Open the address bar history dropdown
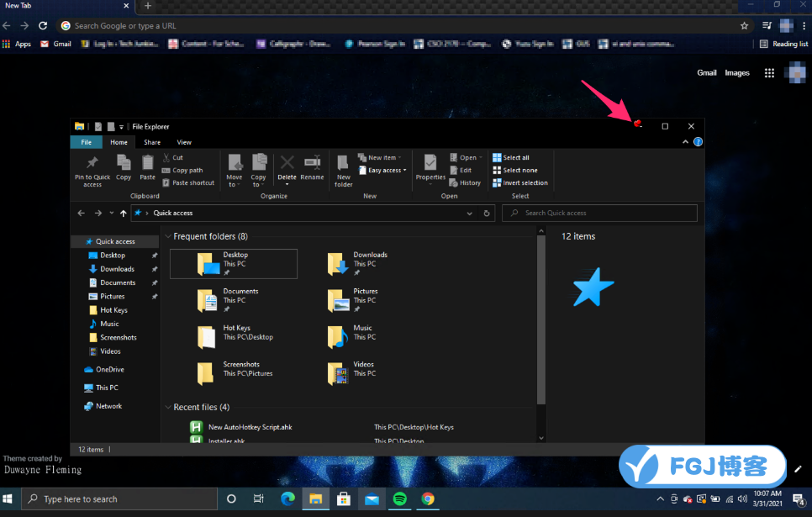Image resolution: width=812 pixels, height=517 pixels. click(469, 213)
